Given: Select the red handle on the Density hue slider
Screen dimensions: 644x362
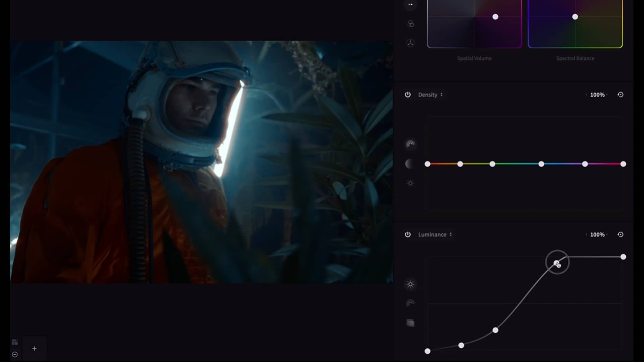Looking at the screenshot, I should (428, 164).
